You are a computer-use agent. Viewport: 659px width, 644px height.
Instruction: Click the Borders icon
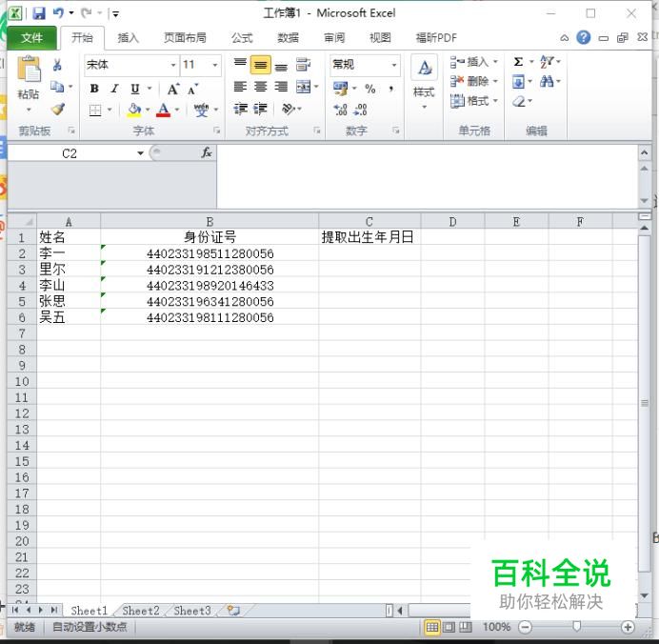tap(95, 111)
